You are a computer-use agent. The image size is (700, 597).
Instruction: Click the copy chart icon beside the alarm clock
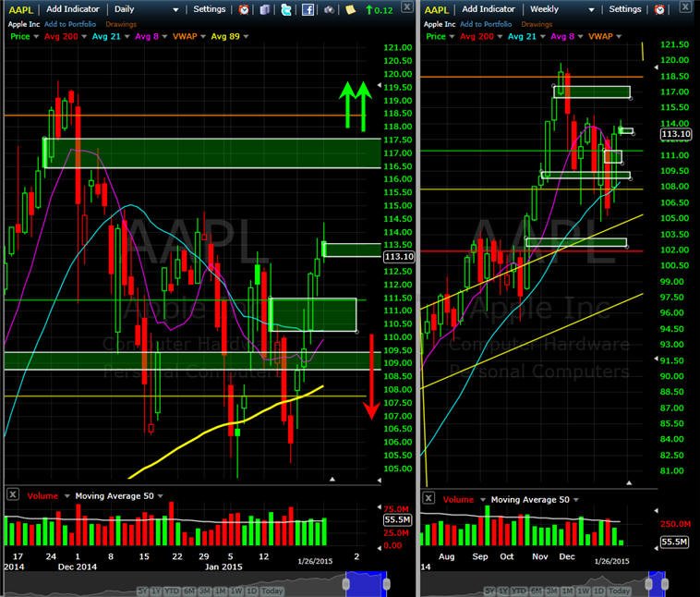tap(265, 9)
